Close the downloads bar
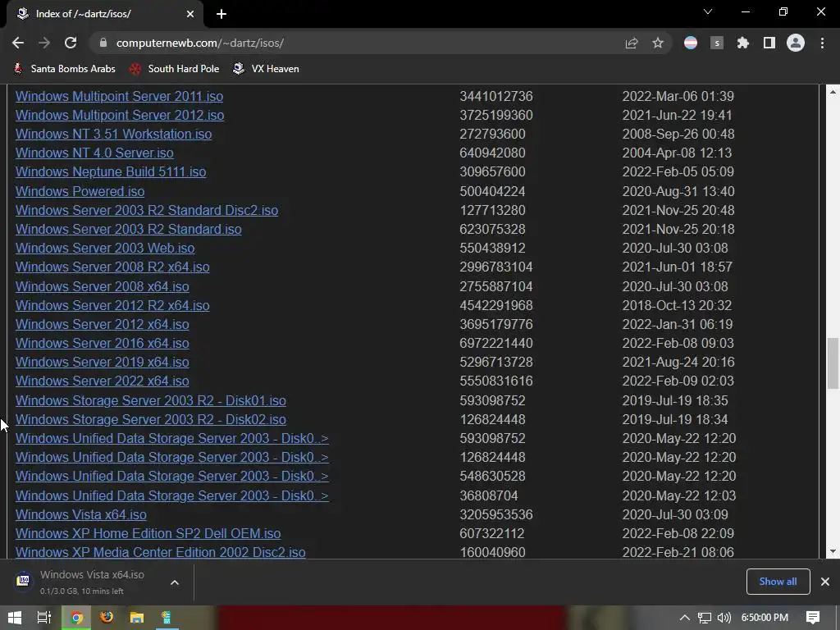The image size is (840, 630). [825, 582]
